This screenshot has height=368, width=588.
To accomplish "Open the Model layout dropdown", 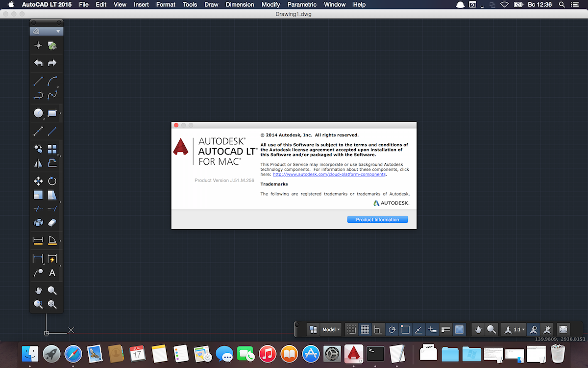I will click(x=331, y=330).
